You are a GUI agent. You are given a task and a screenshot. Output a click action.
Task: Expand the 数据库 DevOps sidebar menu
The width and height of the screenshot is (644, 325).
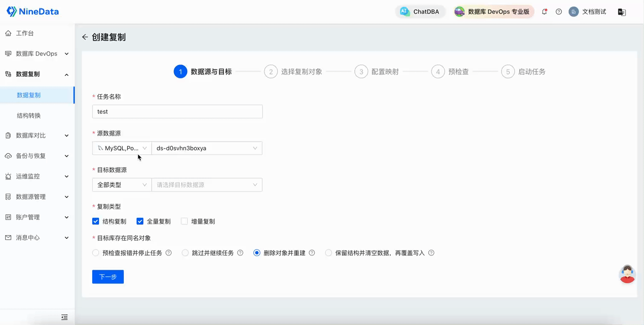(x=37, y=54)
